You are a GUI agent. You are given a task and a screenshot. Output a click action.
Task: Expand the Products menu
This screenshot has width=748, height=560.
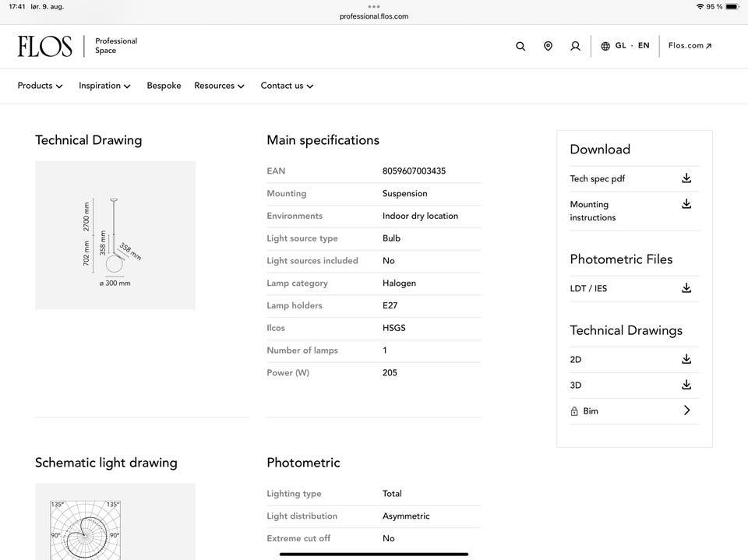tap(40, 86)
